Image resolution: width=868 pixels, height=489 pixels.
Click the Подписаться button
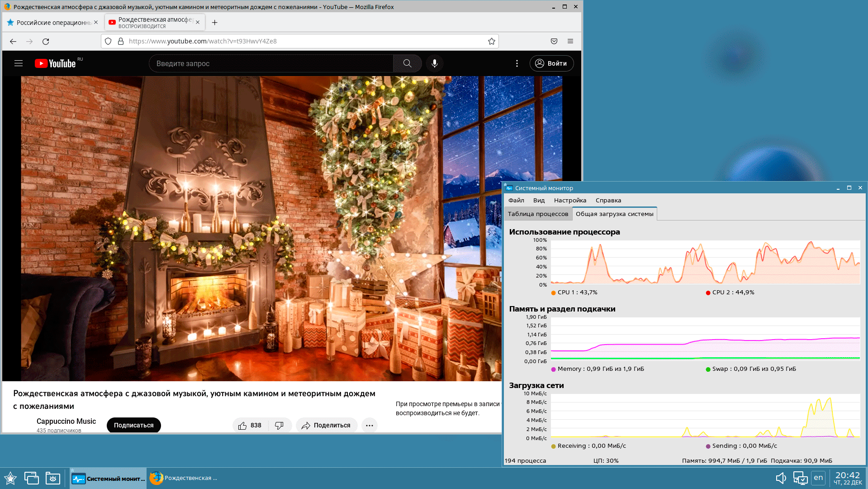point(133,425)
